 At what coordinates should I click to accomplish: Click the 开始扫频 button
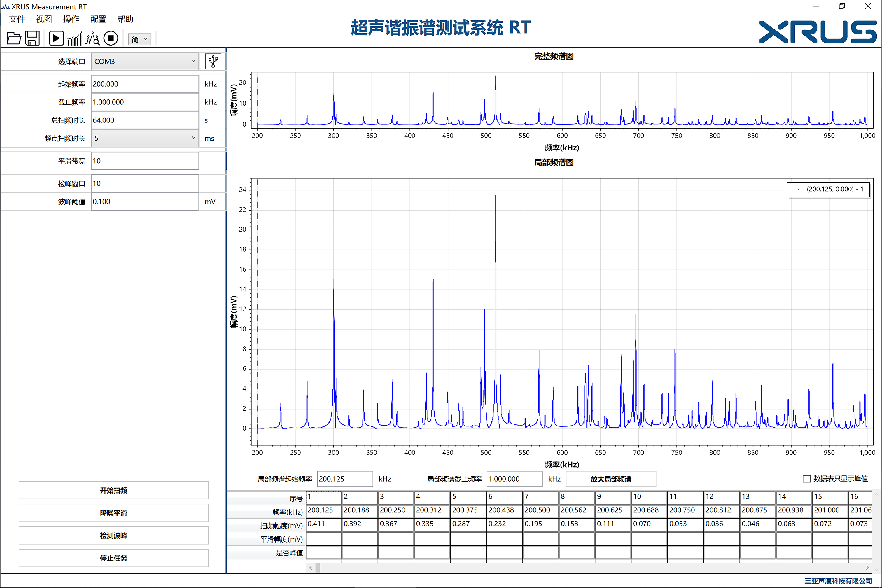click(114, 490)
